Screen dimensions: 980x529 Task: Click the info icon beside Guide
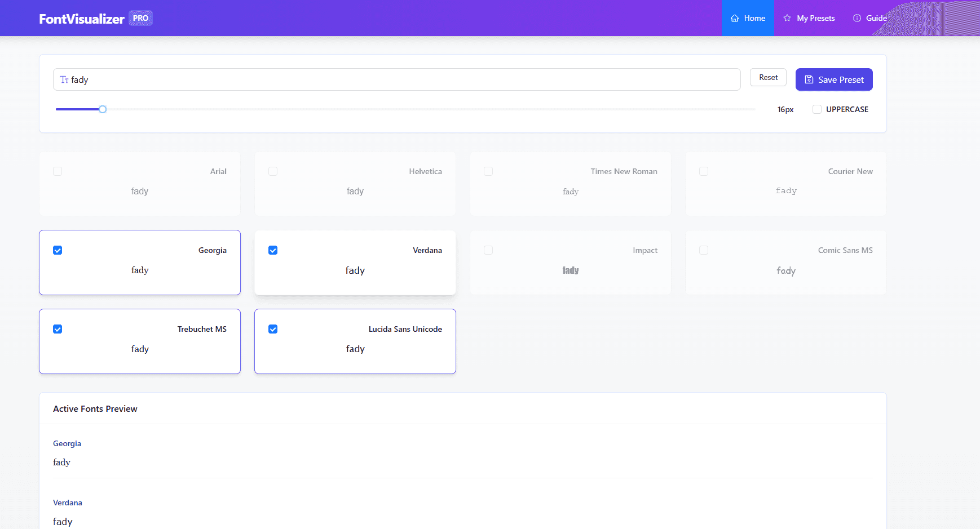click(x=857, y=18)
